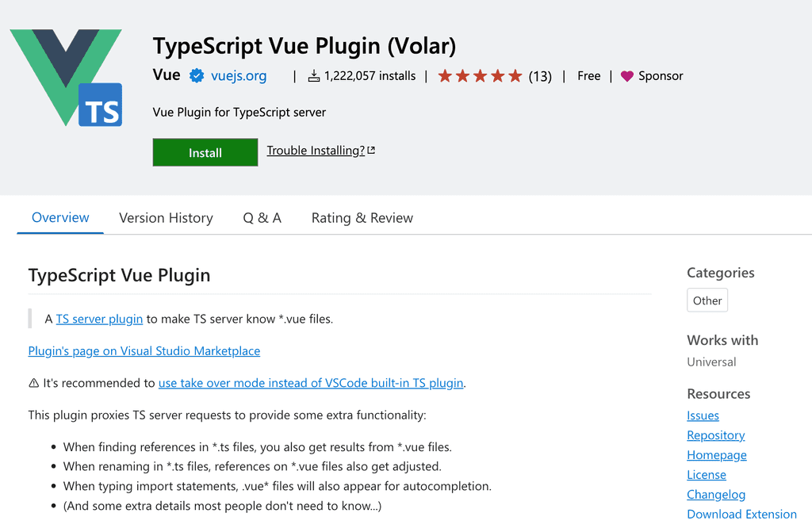This screenshot has width=812, height=532.
Task: Click the TypeScript Vue Plugin logo
Action: click(66, 77)
